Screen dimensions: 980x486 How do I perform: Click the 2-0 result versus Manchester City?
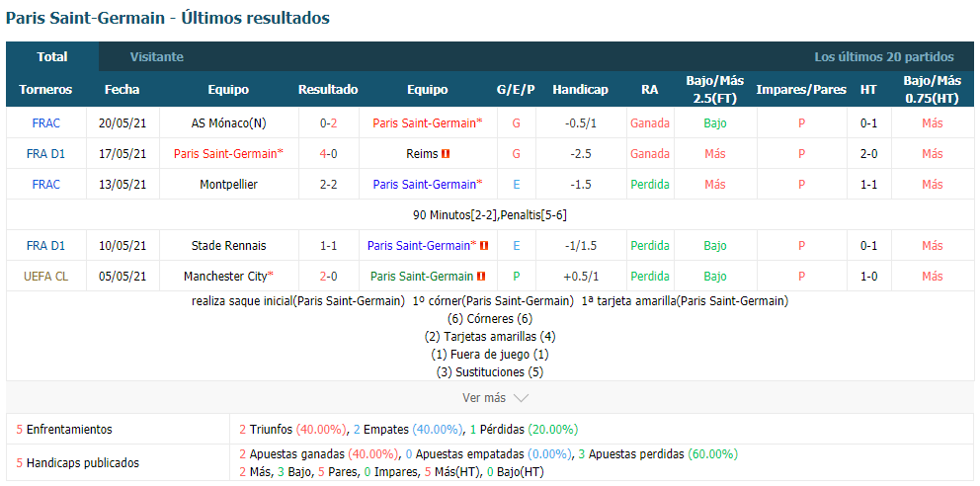328,277
